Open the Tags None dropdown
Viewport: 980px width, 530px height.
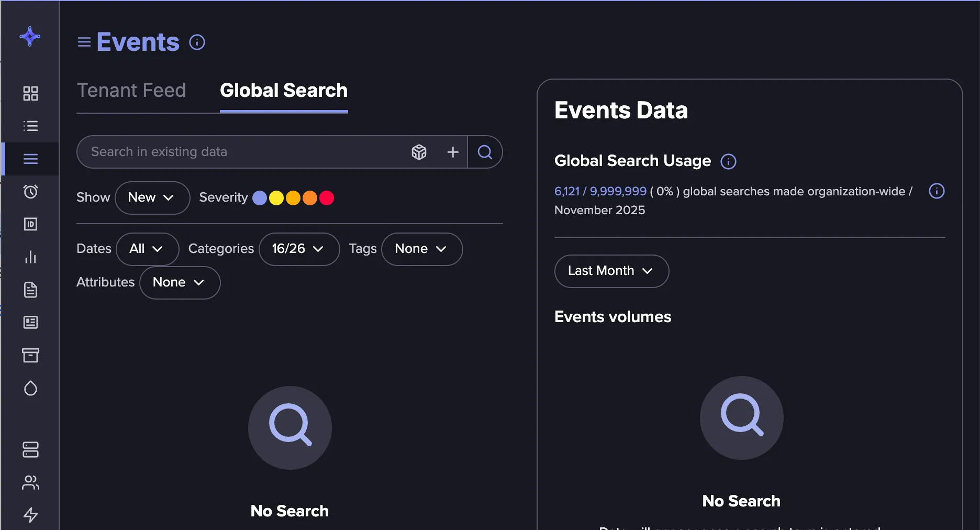coord(422,249)
